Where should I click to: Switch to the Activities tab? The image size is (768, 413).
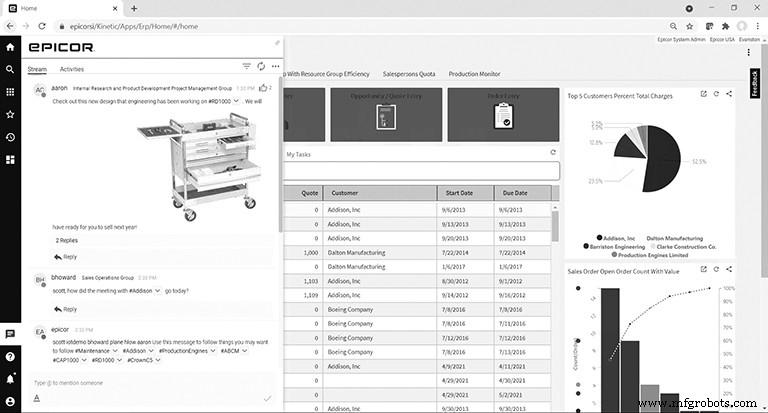72,69
